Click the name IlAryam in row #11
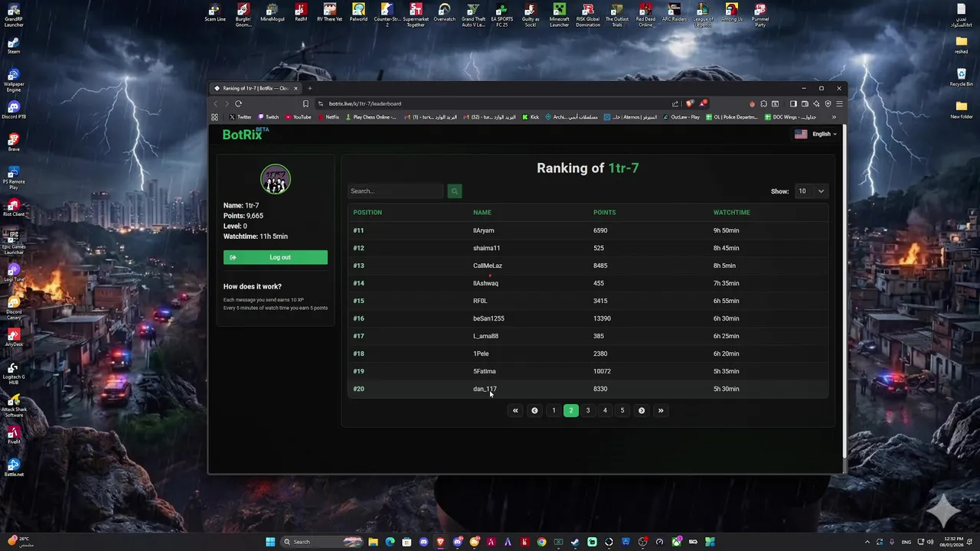The image size is (980, 551). 484,230
